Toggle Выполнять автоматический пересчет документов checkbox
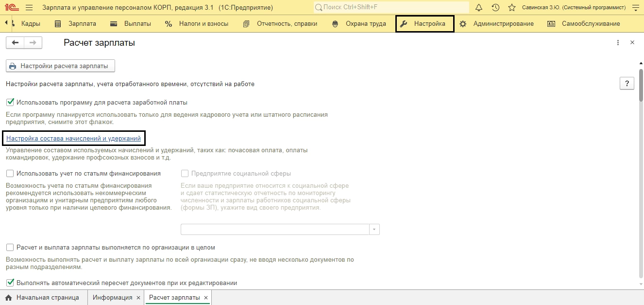This screenshot has width=644, height=305. (10, 283)
